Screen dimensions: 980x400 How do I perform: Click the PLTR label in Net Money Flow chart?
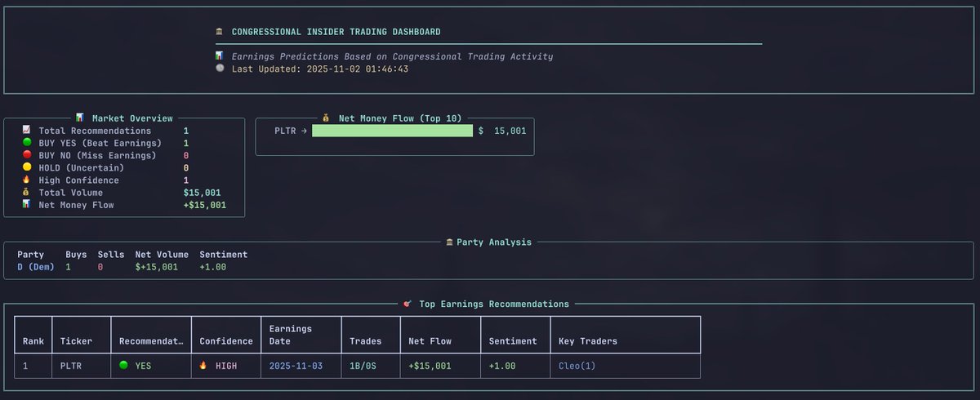(285, 131)
